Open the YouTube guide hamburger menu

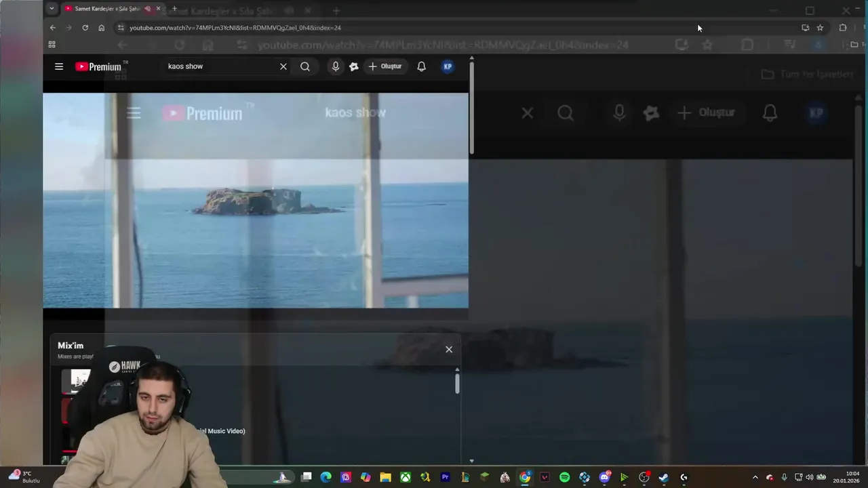click(x=59, y=66)
